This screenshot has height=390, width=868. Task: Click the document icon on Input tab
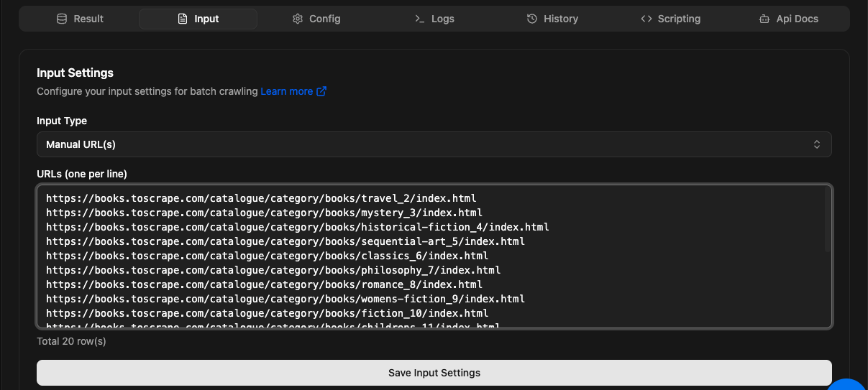coord(183,19)
